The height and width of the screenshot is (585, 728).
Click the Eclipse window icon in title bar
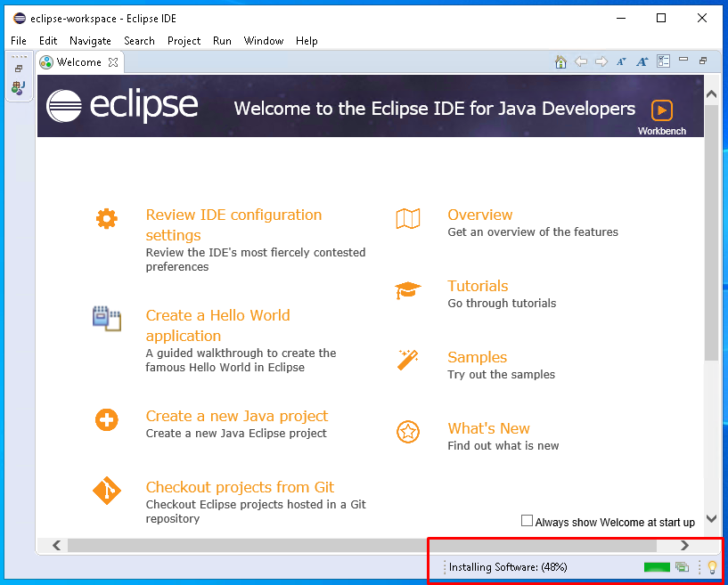(x=20, y=19)
